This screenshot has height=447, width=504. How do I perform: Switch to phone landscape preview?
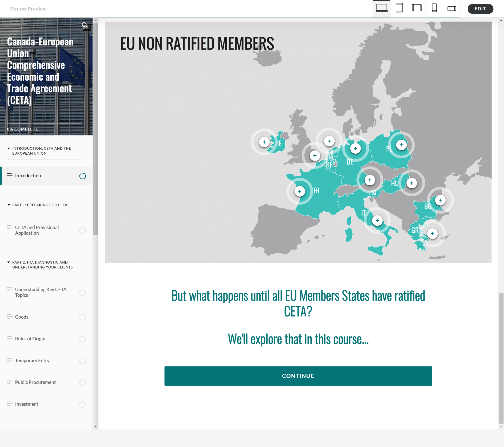[x=452, y=8]
